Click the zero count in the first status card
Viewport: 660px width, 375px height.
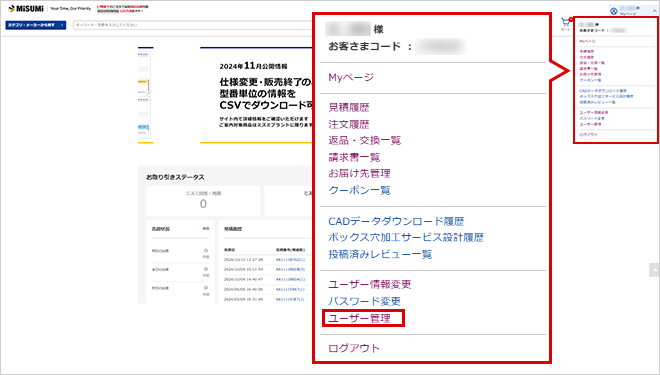pyautogui.click(x=203, y=204)
